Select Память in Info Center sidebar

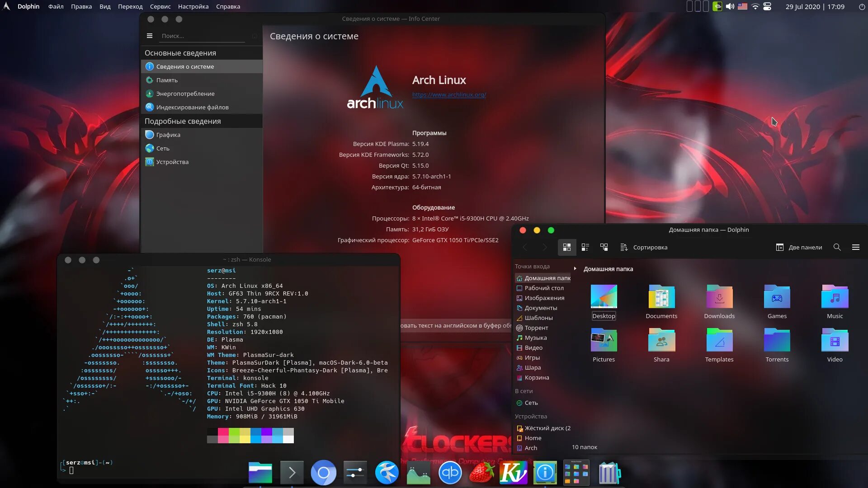(167, 80)
